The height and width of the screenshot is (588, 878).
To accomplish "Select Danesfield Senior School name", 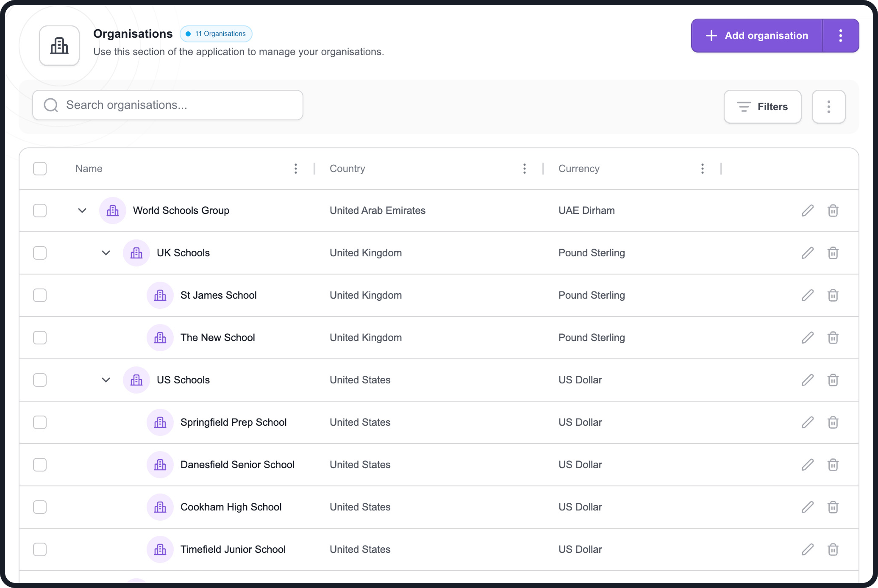I will pyautogui.click(x=237, y=465).
